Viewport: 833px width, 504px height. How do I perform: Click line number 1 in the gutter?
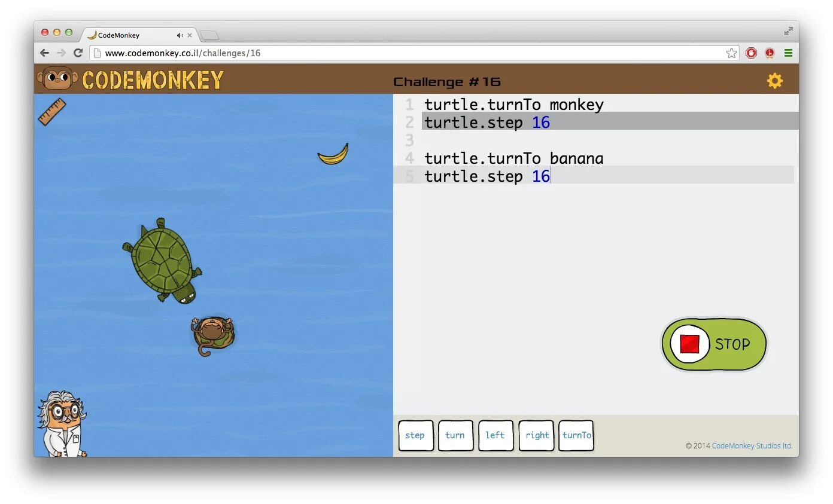click(x=409, y=105)
